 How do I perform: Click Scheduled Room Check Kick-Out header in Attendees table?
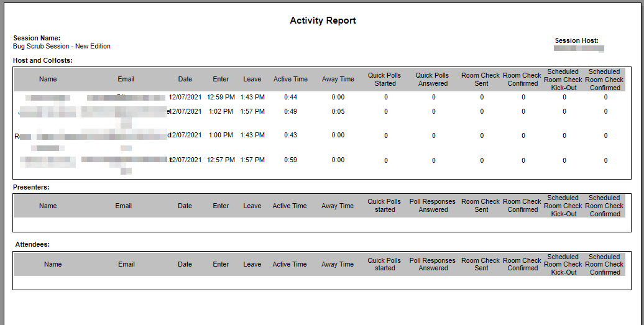pyautogui.click(x=563, y=265)
